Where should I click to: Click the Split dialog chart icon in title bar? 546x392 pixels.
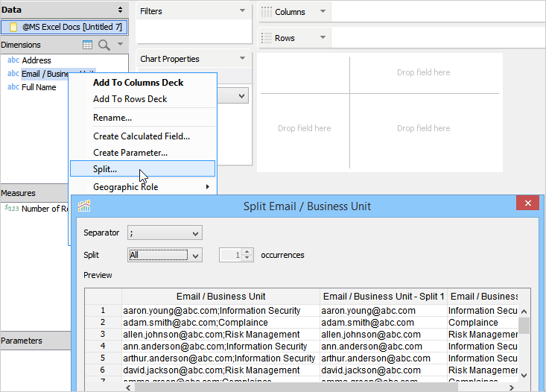click(x=84, y=206)
